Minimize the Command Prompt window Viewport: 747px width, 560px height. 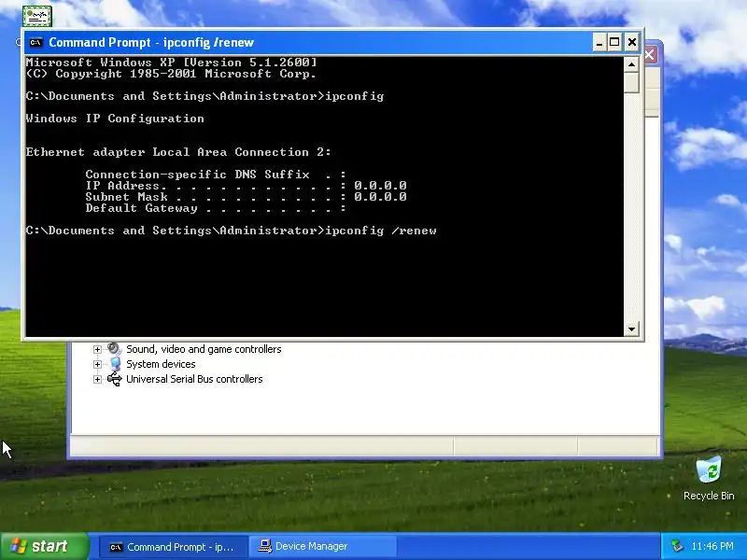point(599,42)
